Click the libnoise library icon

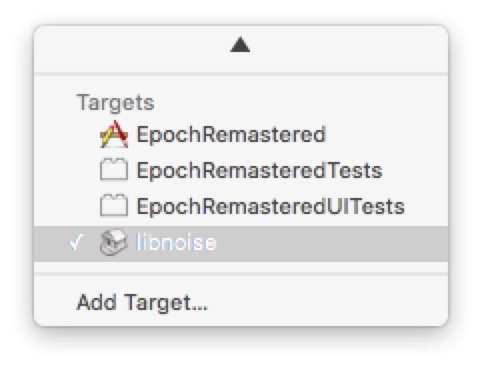(x=114, y=242)
